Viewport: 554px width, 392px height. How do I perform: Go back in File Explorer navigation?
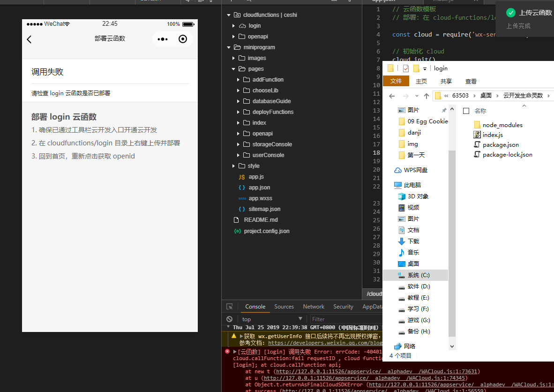point(392,96)
